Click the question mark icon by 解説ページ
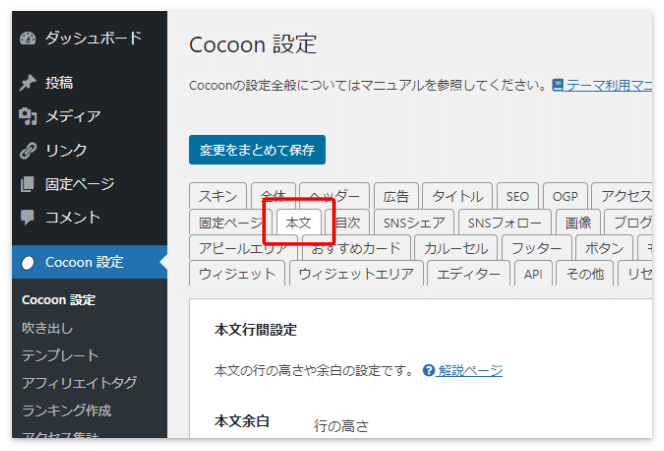 (429, 371)
